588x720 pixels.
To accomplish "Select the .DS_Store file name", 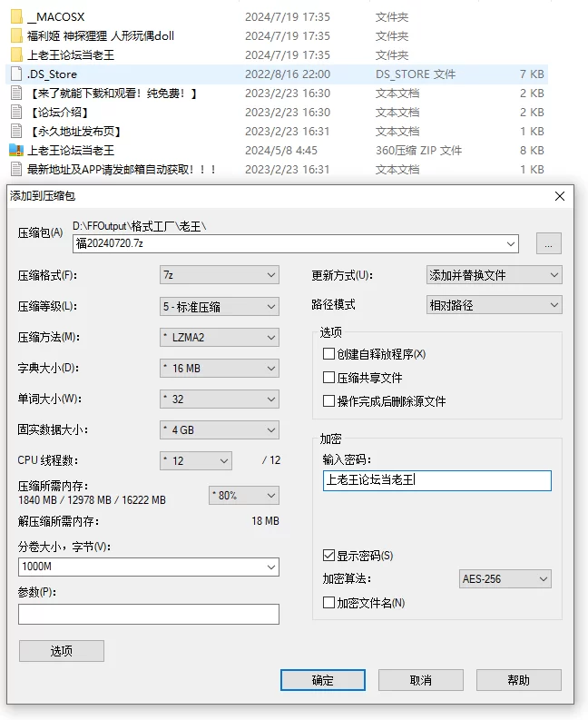I will (52, 74).
